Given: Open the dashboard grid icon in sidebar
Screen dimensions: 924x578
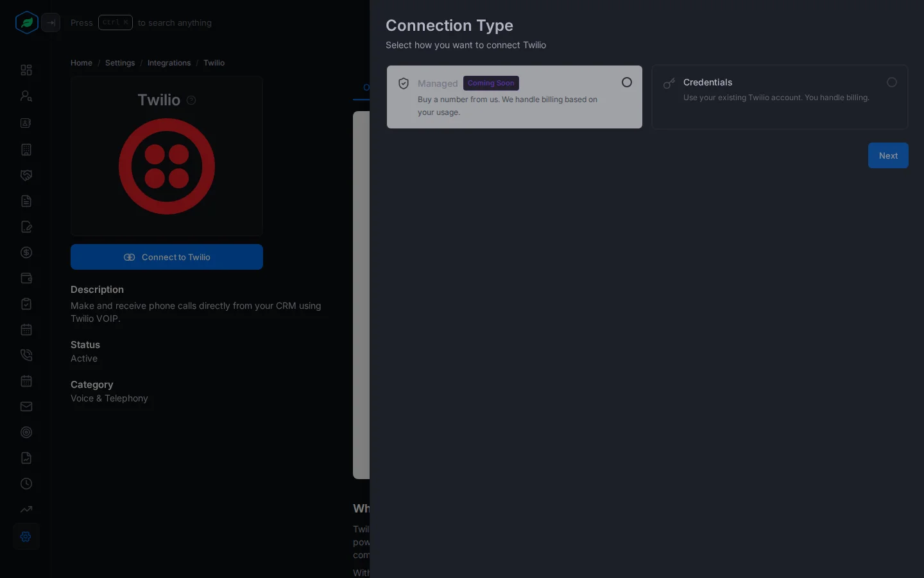Looking at the screenshot, I should coord(26,70).
